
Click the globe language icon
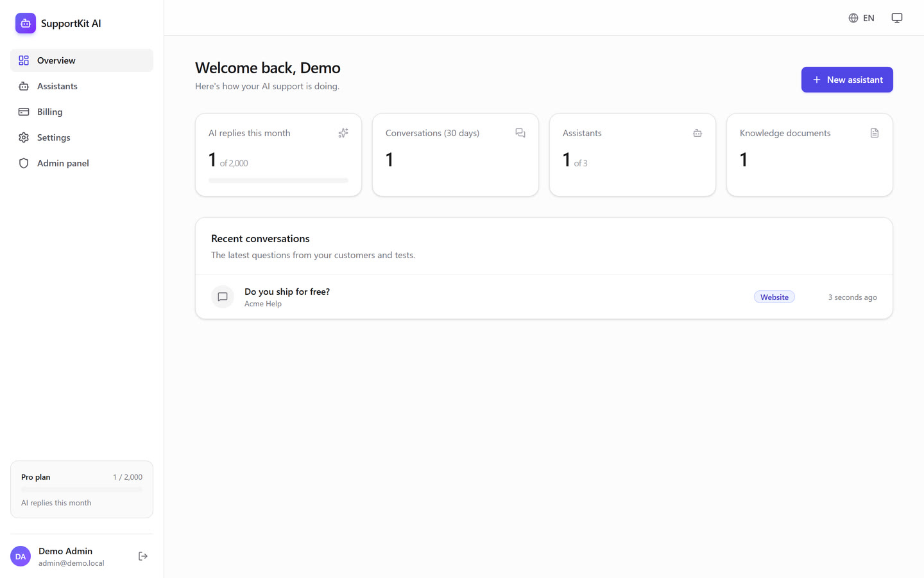coord(853,18)
